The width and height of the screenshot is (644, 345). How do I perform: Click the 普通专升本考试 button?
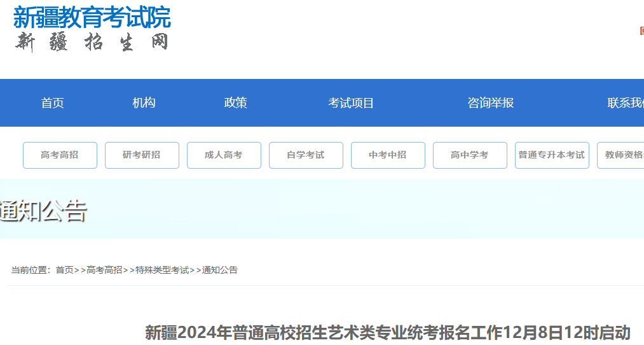(552, 155)
